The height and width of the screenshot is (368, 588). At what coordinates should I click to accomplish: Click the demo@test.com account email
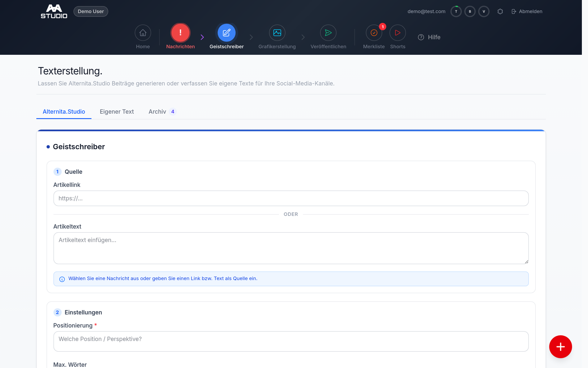(426, 11)
